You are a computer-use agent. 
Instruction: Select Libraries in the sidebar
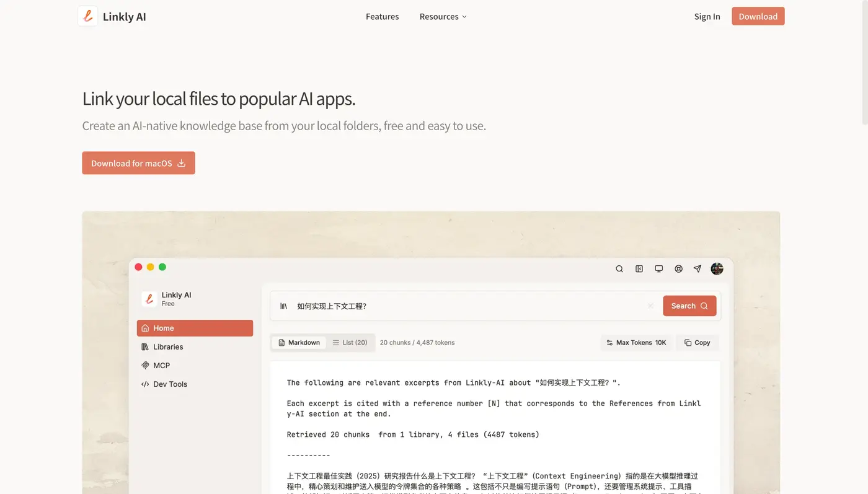pos(168,346)
